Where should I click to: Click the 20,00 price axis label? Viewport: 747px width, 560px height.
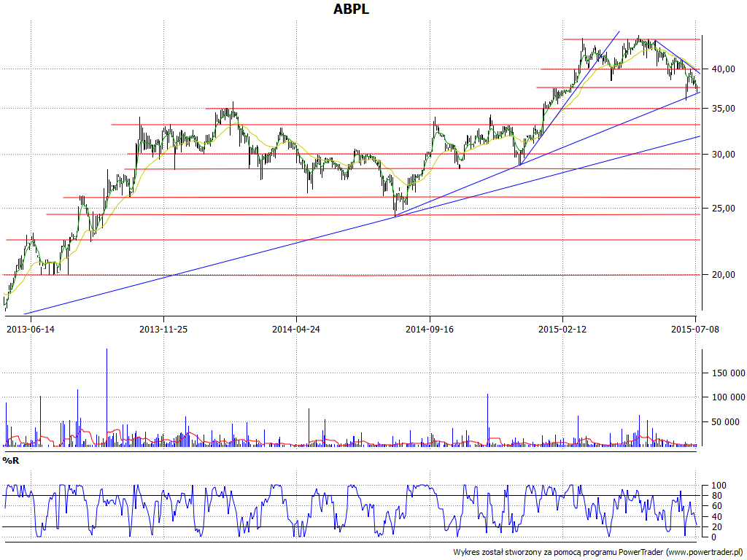click(723, 275)
